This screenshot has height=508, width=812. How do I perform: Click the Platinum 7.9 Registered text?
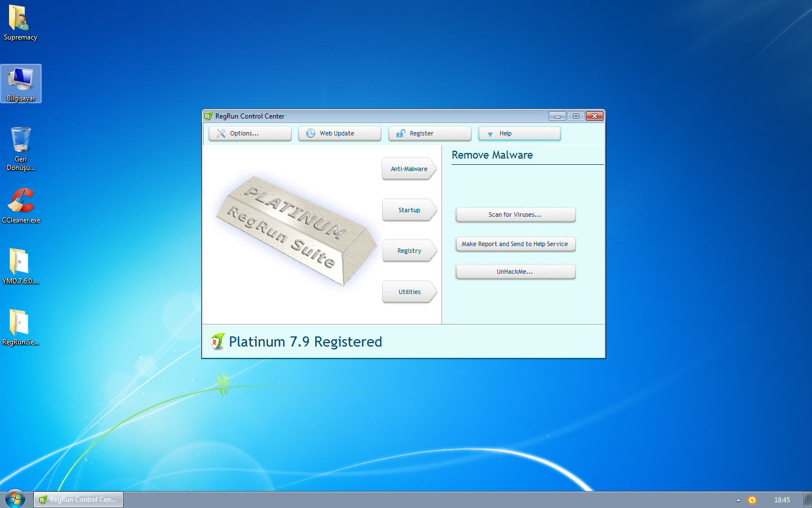click(x=306, y=341)
